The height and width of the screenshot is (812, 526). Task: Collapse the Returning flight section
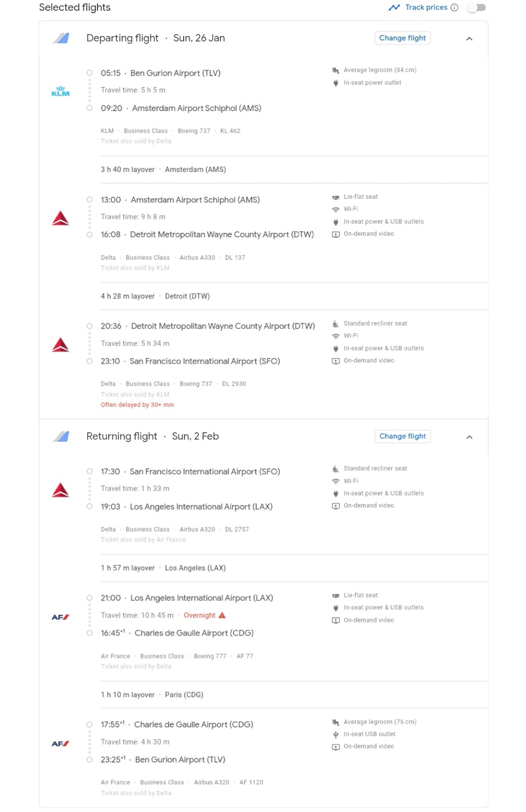pyautogui.click(x=469, y=437)
